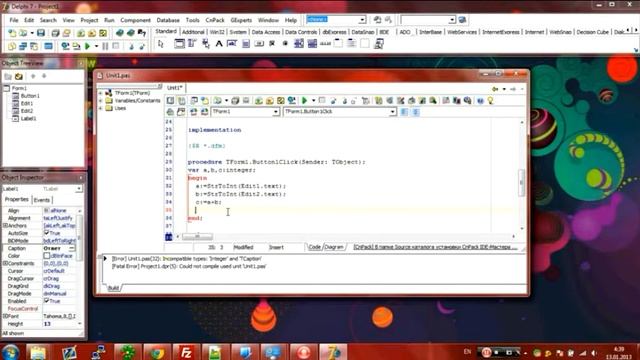Open the File menu
The width and height of the screenshot is (640, 360).
click(14, 20)
